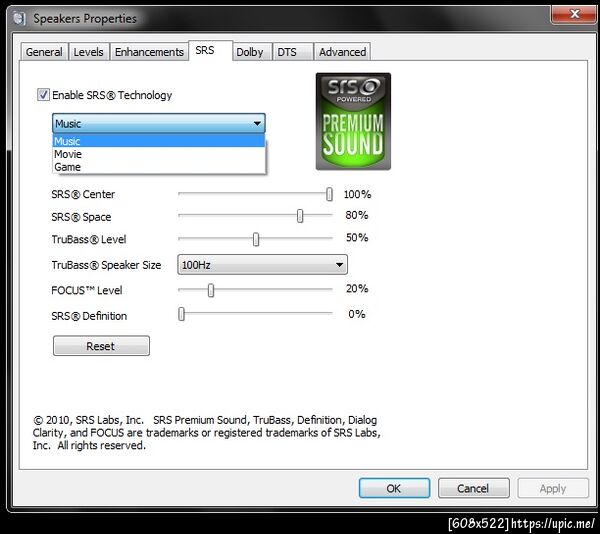
Task: Click the SRS Definition slider handle
Action: pos(182,314)
